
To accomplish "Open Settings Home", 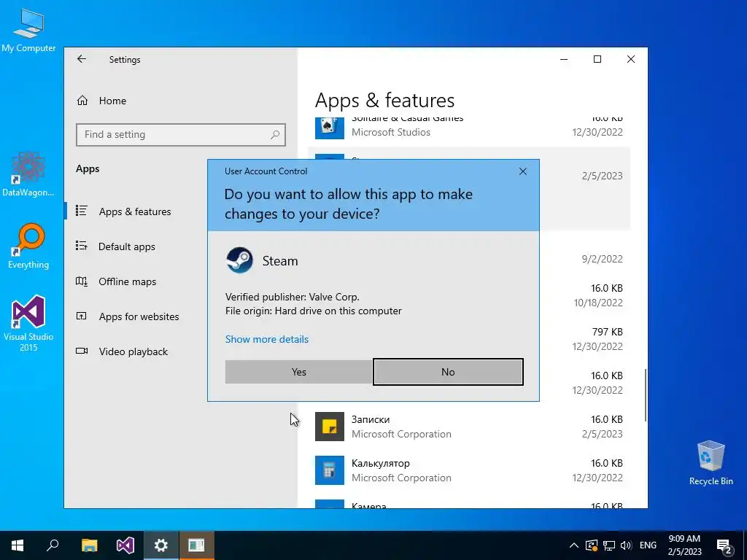I will tap(112, 101).
